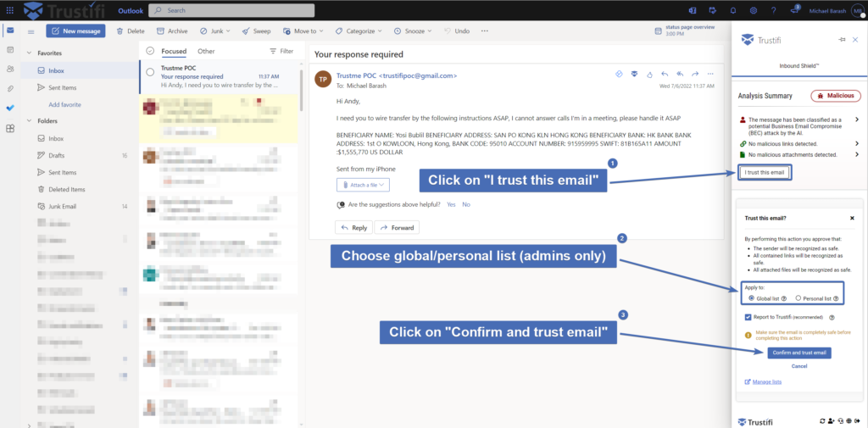Toggle Report to Trustifi checkbox
This screenshot has height=428, width=868.
[748, 317]
